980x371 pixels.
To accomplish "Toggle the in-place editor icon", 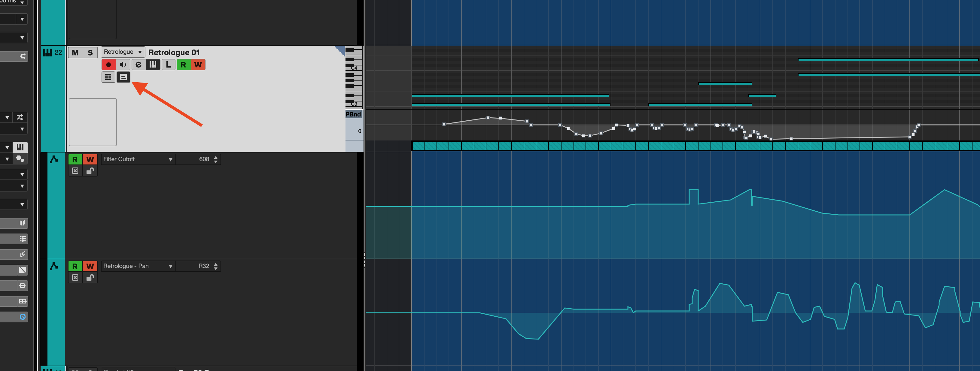I will pos(123,77).
